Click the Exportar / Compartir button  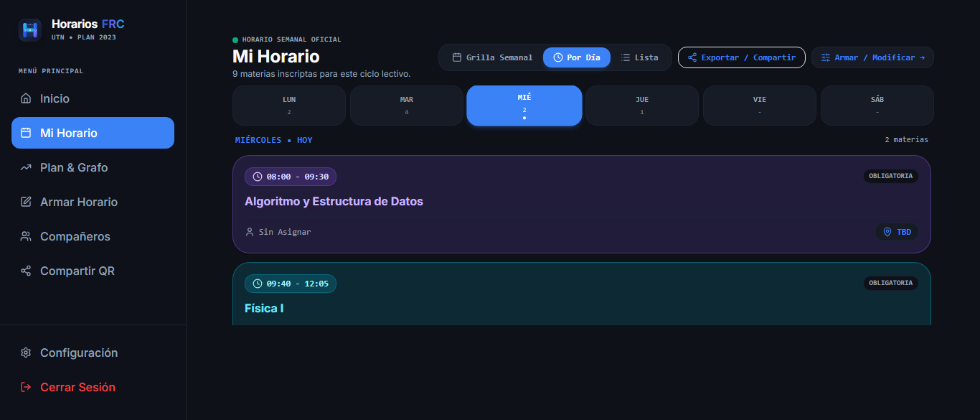click(x=742, y=57)
